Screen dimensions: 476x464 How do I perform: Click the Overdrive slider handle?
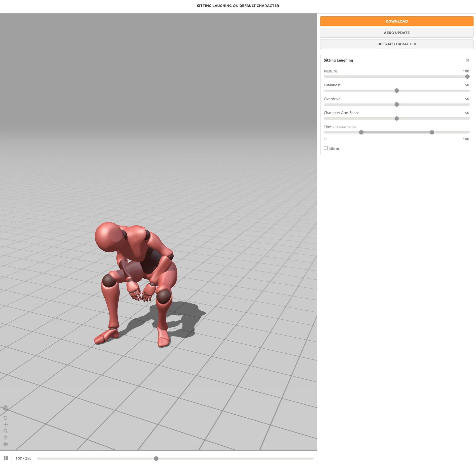(397, 104)
